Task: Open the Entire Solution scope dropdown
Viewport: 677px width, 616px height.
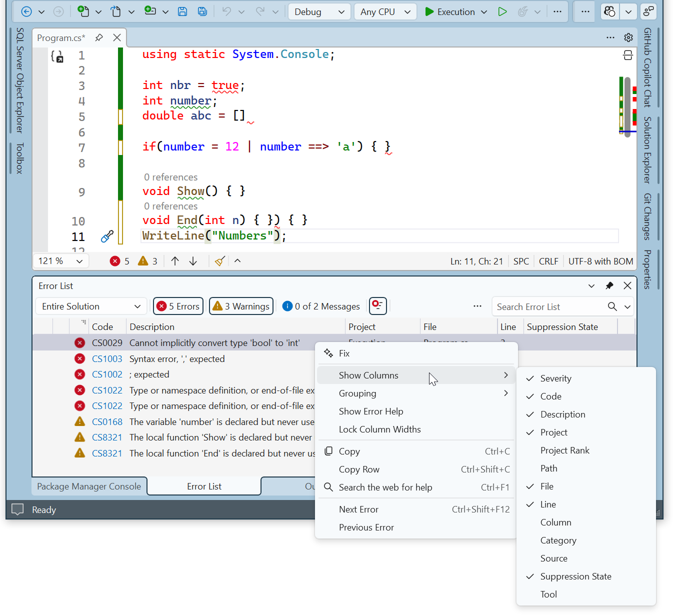Action: coord(91,306)
